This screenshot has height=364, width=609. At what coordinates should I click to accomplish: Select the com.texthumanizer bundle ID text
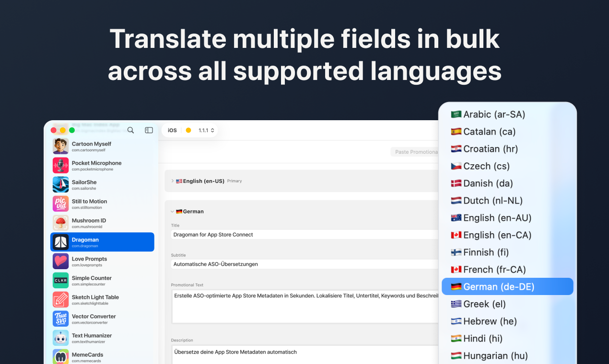88,341
